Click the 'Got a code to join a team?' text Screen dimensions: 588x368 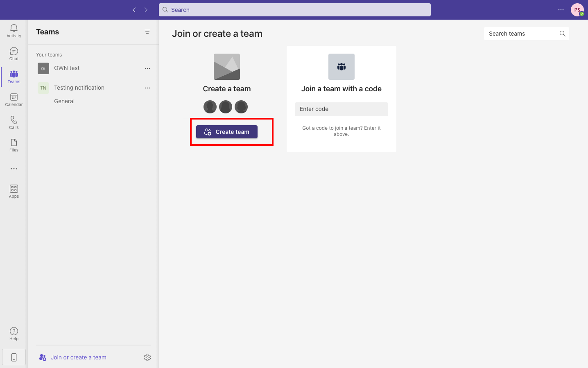[341, 131]
